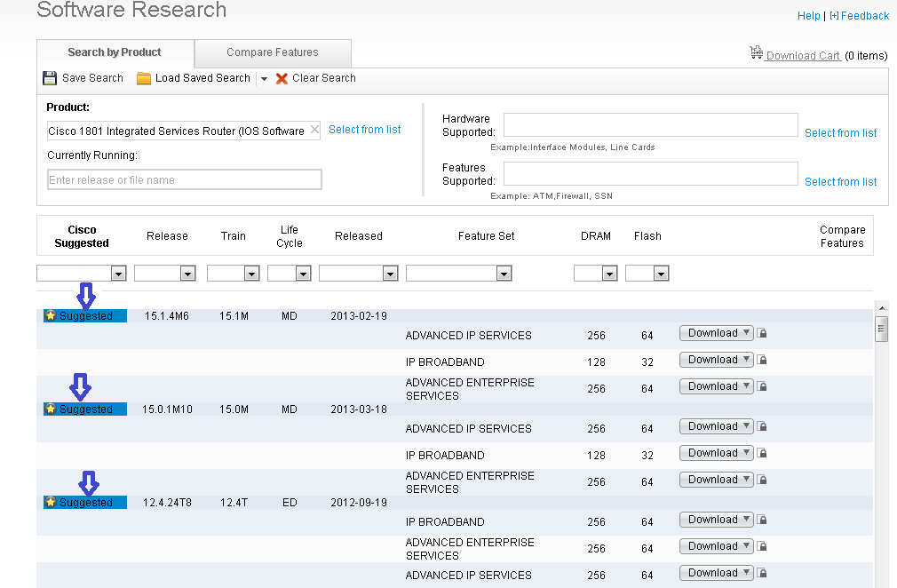The width and height of the screenshot is (897, 588).
Task: Select the 15.1.4M6 release cell
Action: coord(166,315)
